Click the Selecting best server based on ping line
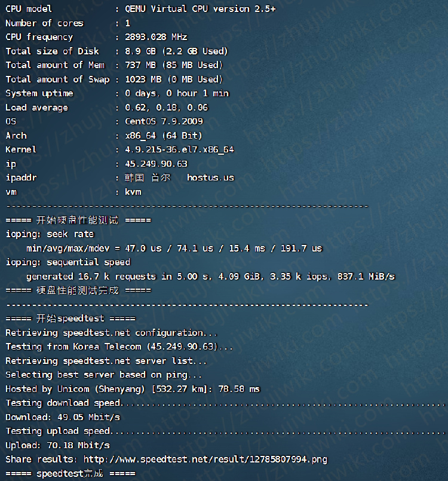 [x=104, y=375]
